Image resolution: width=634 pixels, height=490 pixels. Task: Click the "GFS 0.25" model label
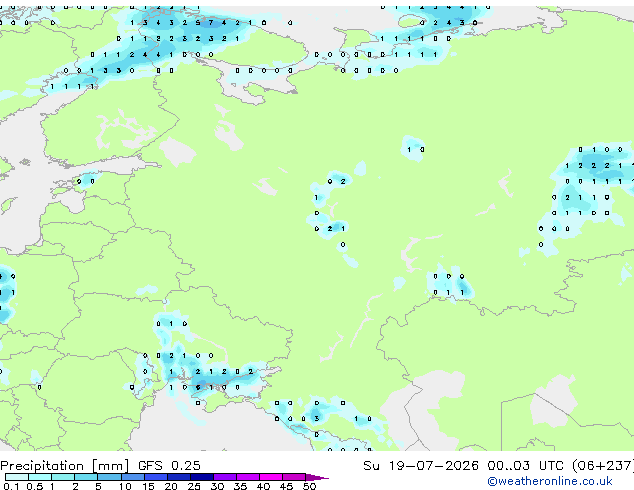[x=169, y=466]
